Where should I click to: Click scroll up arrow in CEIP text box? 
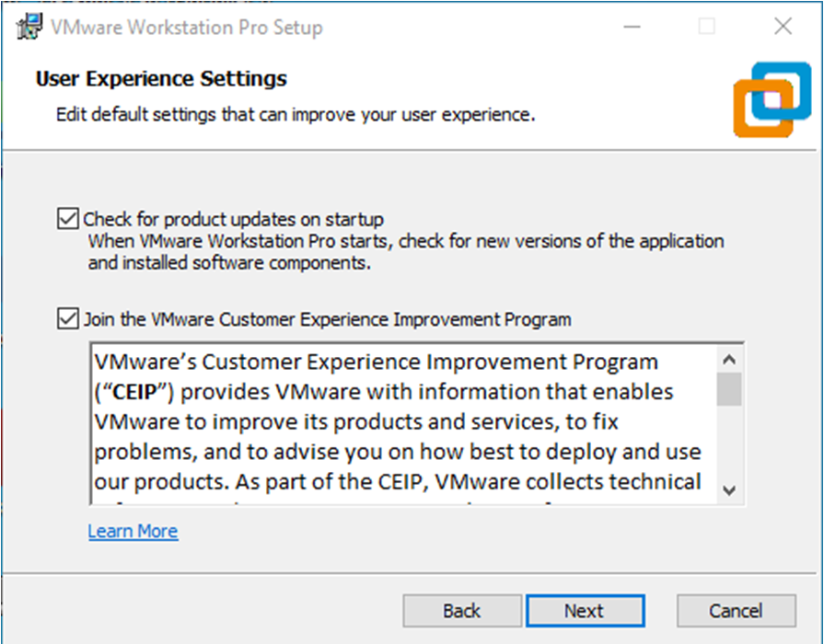pos(729,360)
